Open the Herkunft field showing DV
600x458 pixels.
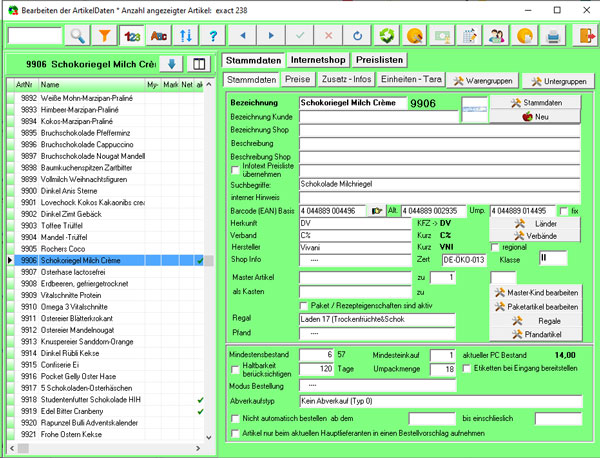[355, 223]
